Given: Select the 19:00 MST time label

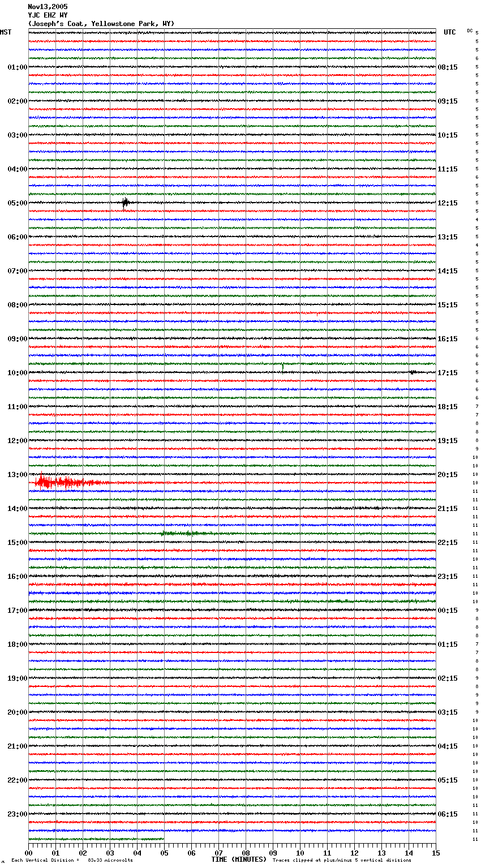Looking at the screenshot, I should click(x=18, y=678).
